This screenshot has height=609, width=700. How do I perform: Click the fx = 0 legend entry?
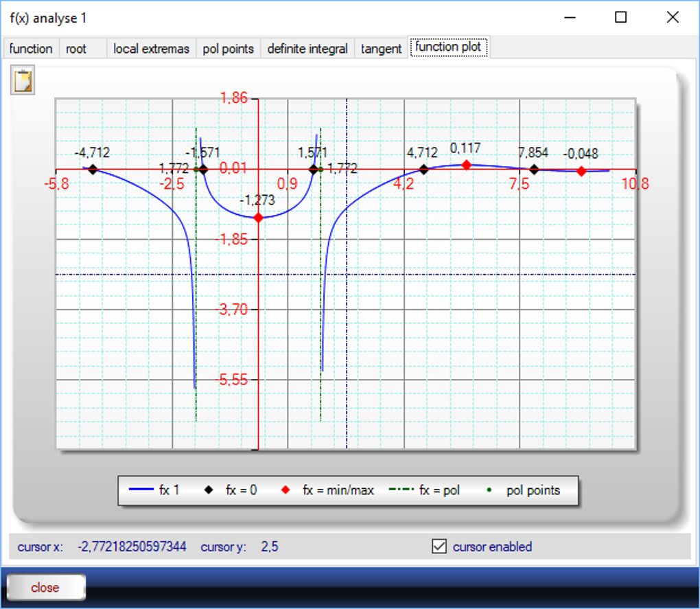(x=231, y=490)
